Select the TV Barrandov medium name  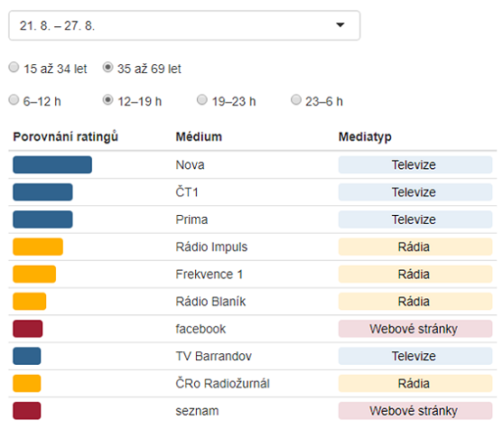(214, 356)
